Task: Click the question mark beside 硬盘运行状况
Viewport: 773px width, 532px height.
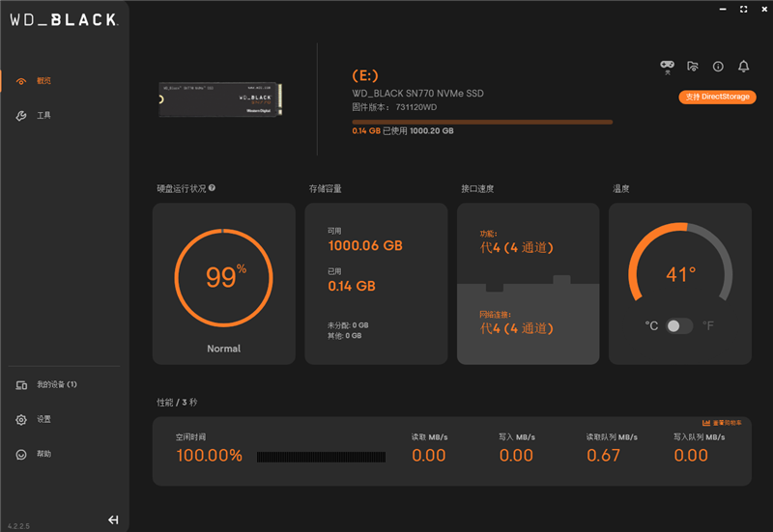Action: [212, 187]
